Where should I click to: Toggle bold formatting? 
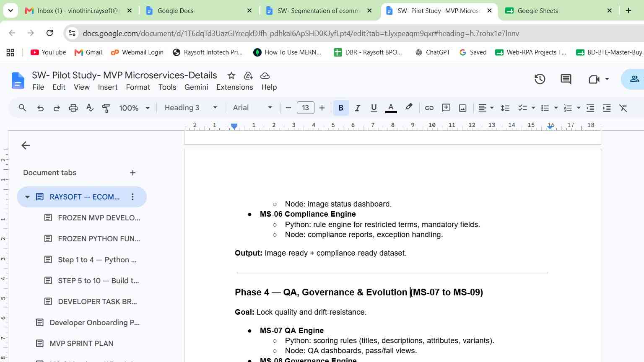341,108
